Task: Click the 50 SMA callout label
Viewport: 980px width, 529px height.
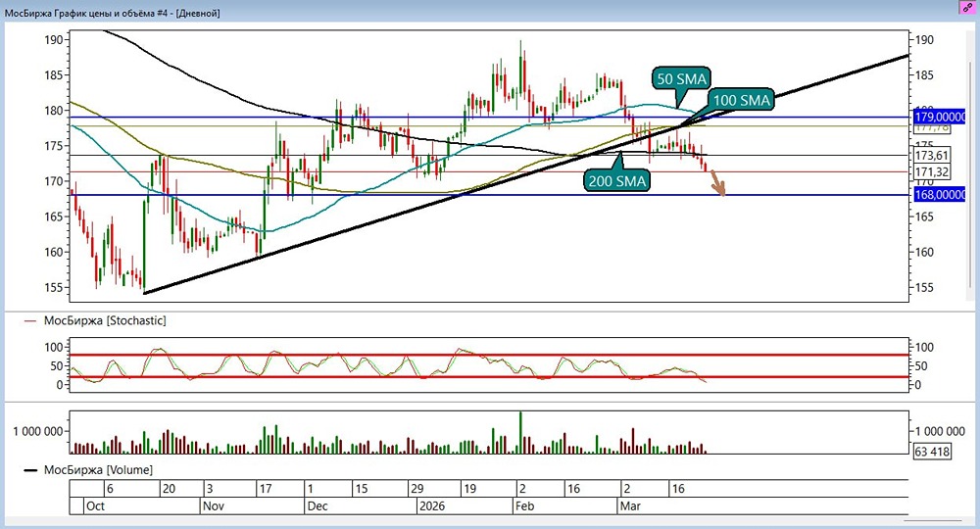Action: click(682, 79)
